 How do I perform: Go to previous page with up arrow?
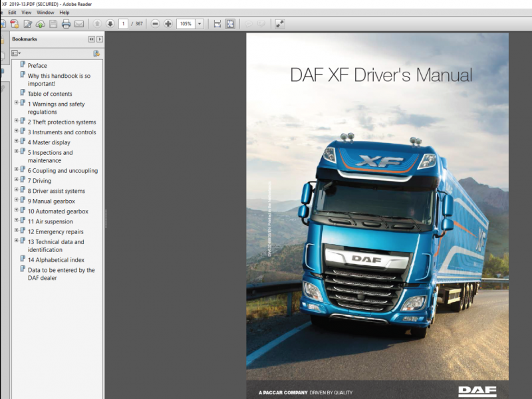click(97, 24)
